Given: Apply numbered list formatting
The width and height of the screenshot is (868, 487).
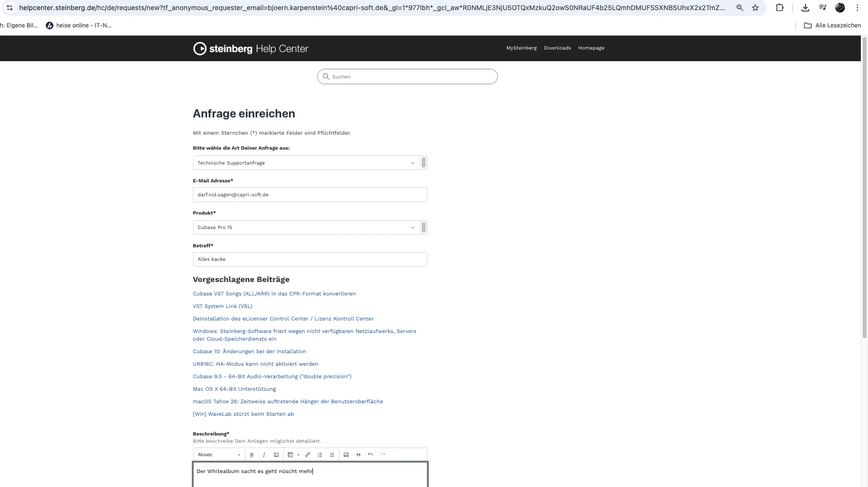Looking at the screenshot, I should (332, 455).
